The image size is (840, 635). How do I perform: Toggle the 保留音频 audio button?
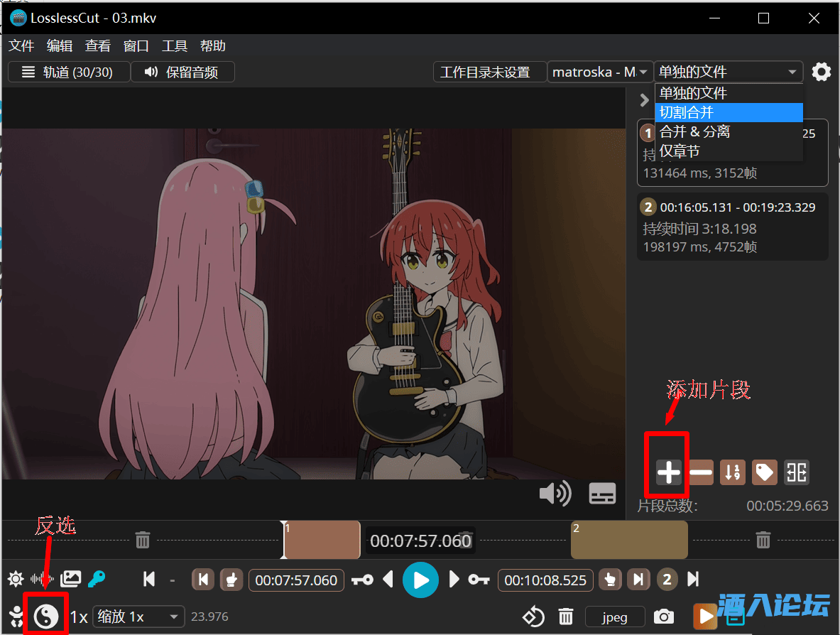(x=181, y=72)
